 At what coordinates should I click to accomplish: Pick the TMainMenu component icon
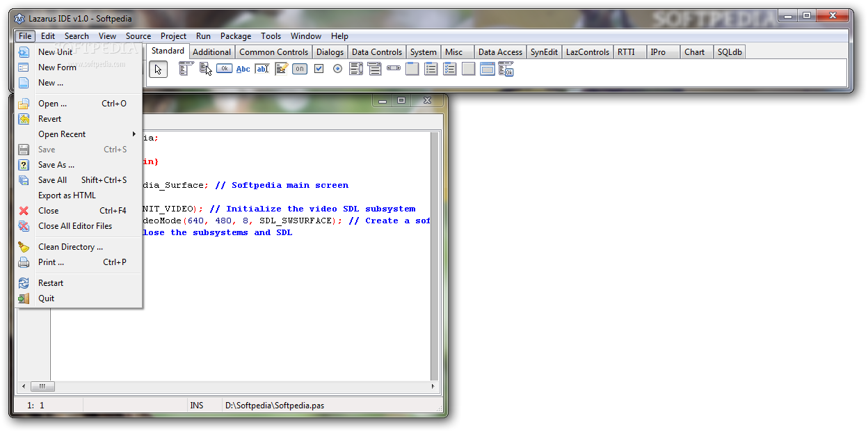tap(186, 69)
